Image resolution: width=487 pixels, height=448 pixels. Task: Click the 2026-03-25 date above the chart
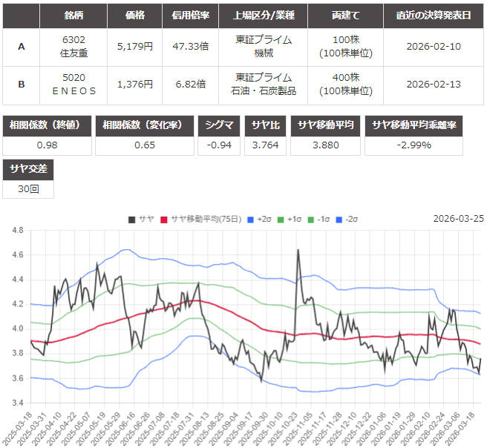point(458,219)
